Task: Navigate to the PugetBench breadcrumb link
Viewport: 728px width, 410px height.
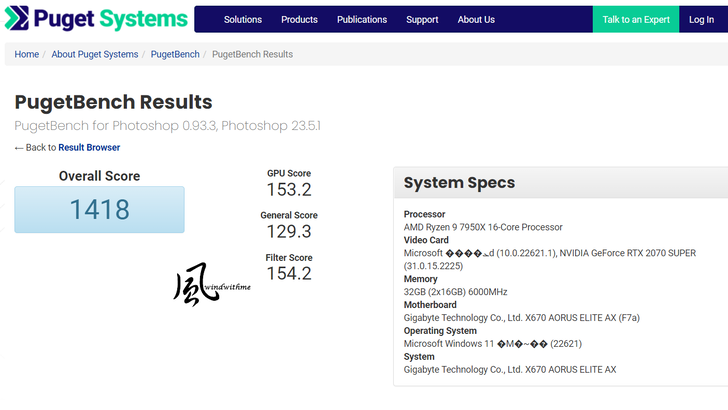Action: pos(175,54)
